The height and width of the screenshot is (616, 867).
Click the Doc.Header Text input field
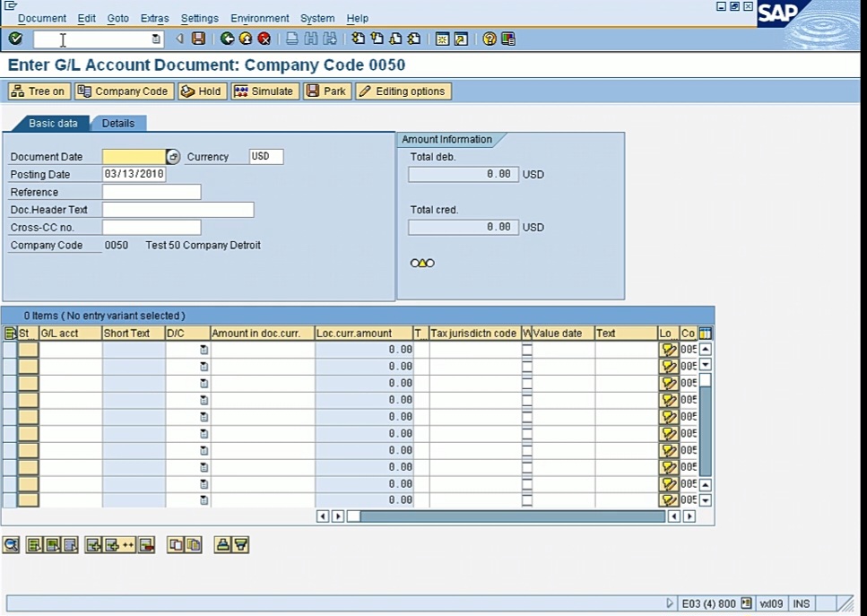178,210
